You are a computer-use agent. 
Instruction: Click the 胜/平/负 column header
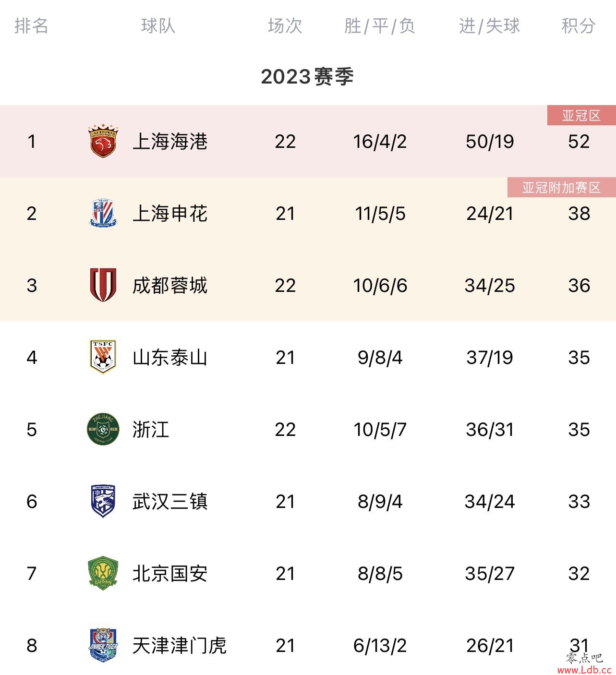[x=379, y=25]
